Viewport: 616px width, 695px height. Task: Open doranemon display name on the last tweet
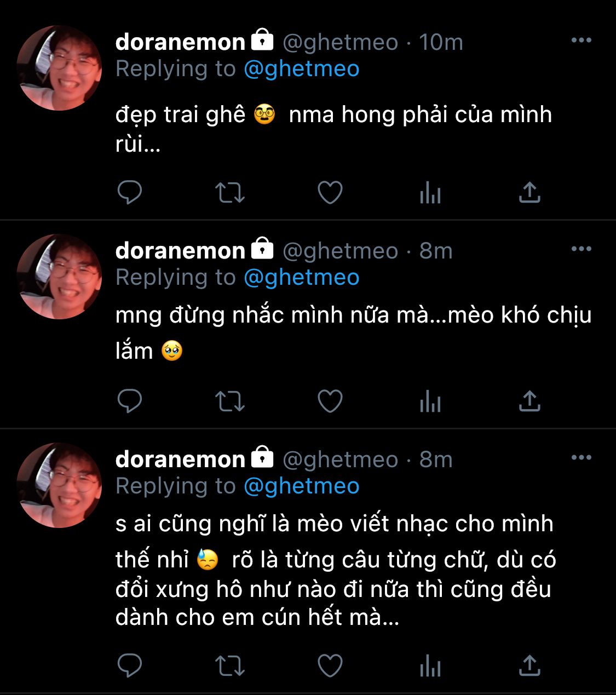[180, 459]
